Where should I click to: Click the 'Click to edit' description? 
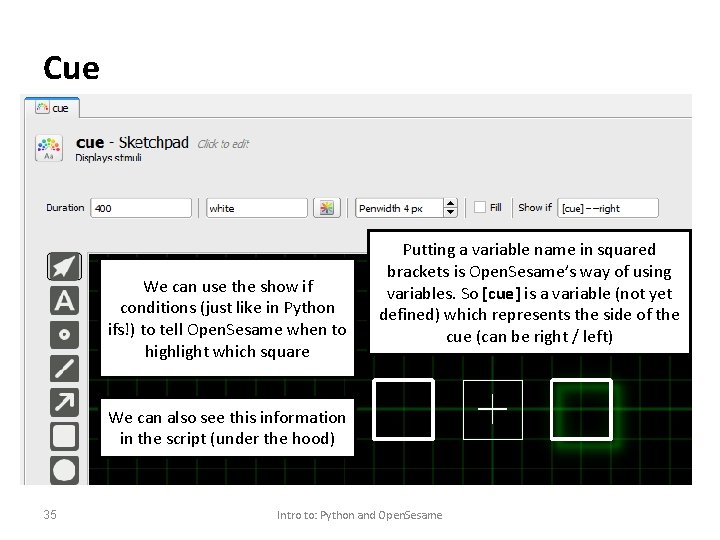[223, 144]
